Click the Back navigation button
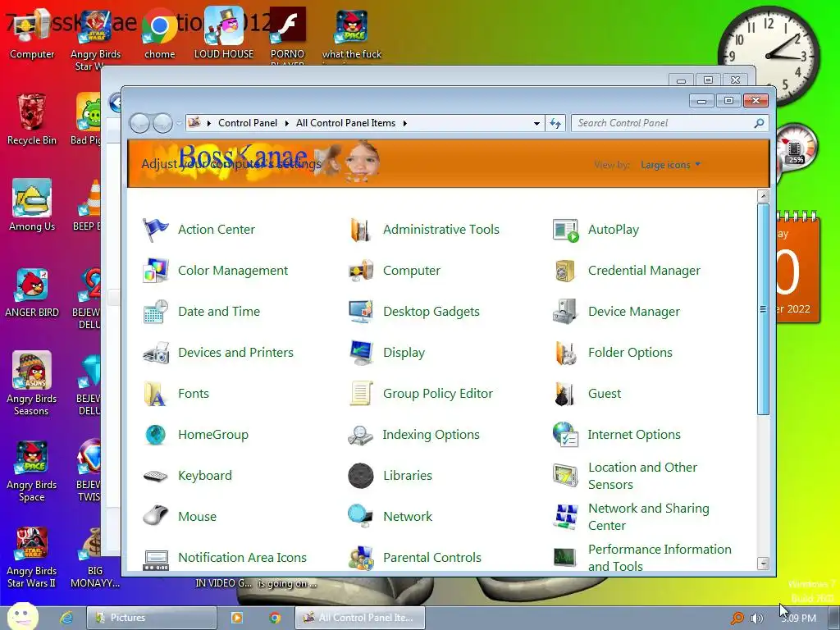Image resolution: width=840 pixels, height=630 pixels. [139, 123]
